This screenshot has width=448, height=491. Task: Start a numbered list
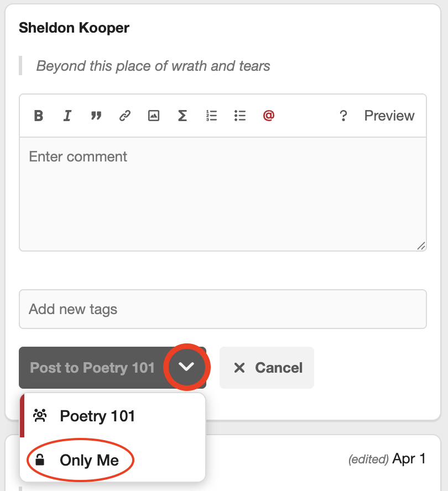click(211, 116)
